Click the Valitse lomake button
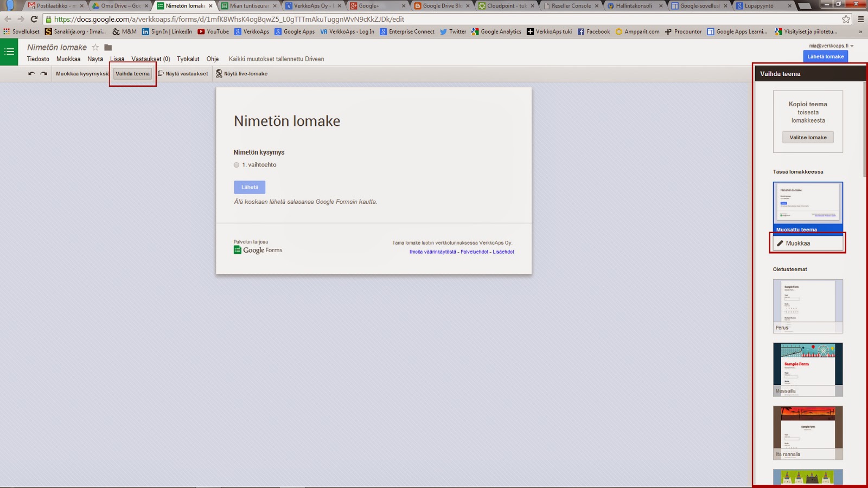Image resolution: width=868 pixels, height=488 pixels. [x=808, y=138]
